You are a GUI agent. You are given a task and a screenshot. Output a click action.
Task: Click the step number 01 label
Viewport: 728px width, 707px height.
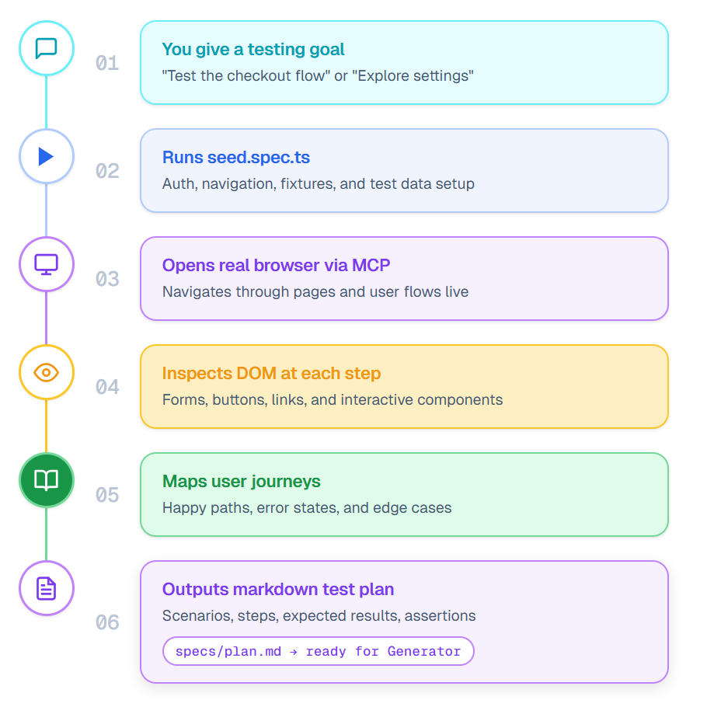pos(107,63)
